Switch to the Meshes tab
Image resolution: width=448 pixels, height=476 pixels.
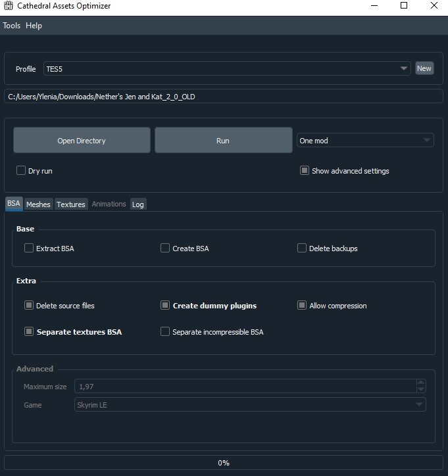click(38, 204)
